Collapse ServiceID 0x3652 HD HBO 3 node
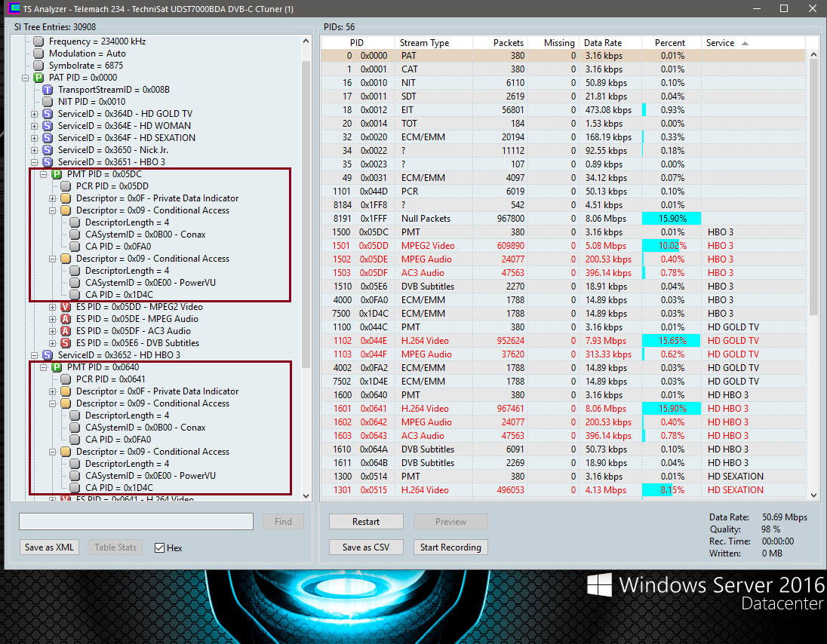The width and height of the screenshot is (827, 644). click(34, 355)
